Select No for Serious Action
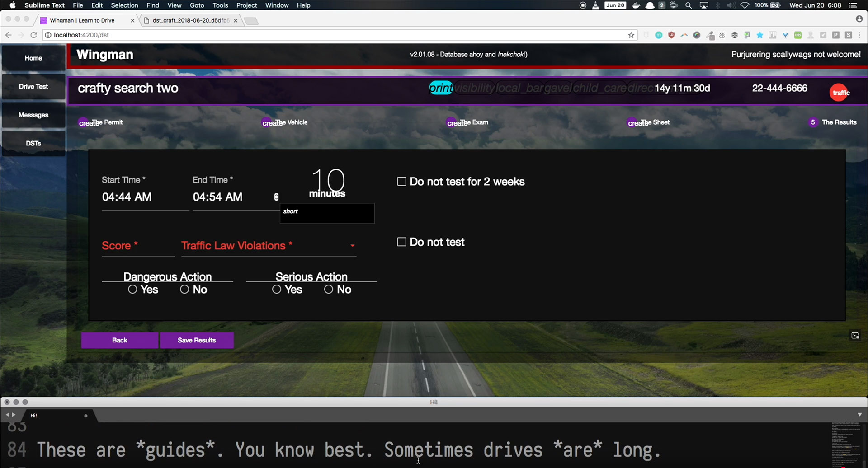The width and height of the screenshot is (868, 468). (329, 290)
